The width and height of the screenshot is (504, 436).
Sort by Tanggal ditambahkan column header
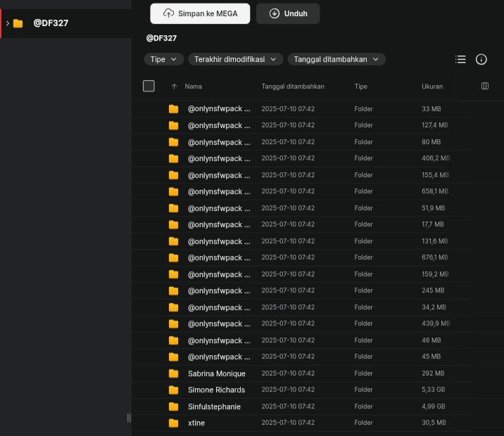pyautogui.click(x=293, y=86)
